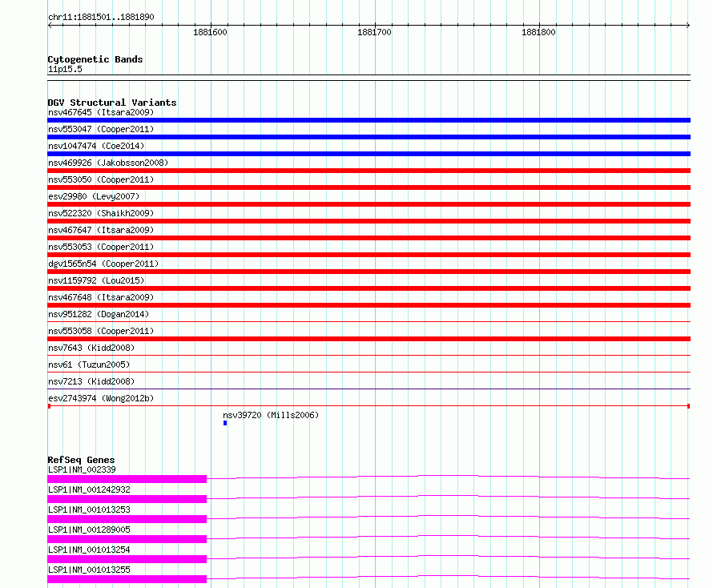
Task: Click the 11p15.5 band label
Action: pyautogui.click(x=65, y=69)
